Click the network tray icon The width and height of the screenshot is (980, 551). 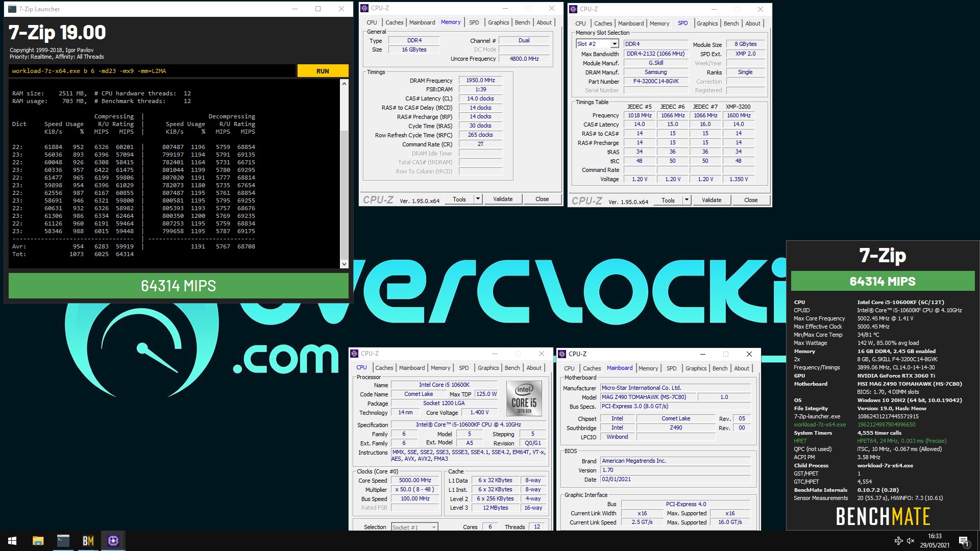coord(898,541)
